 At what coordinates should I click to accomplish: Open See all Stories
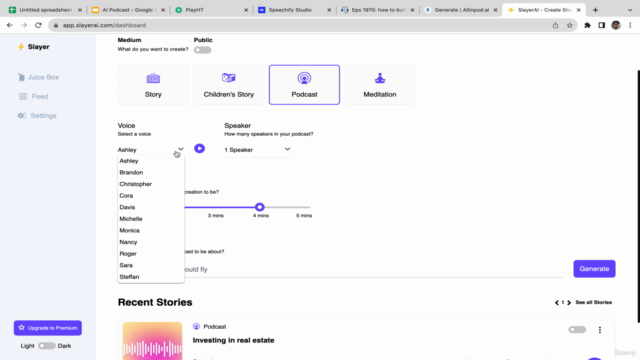coord(593,302)
